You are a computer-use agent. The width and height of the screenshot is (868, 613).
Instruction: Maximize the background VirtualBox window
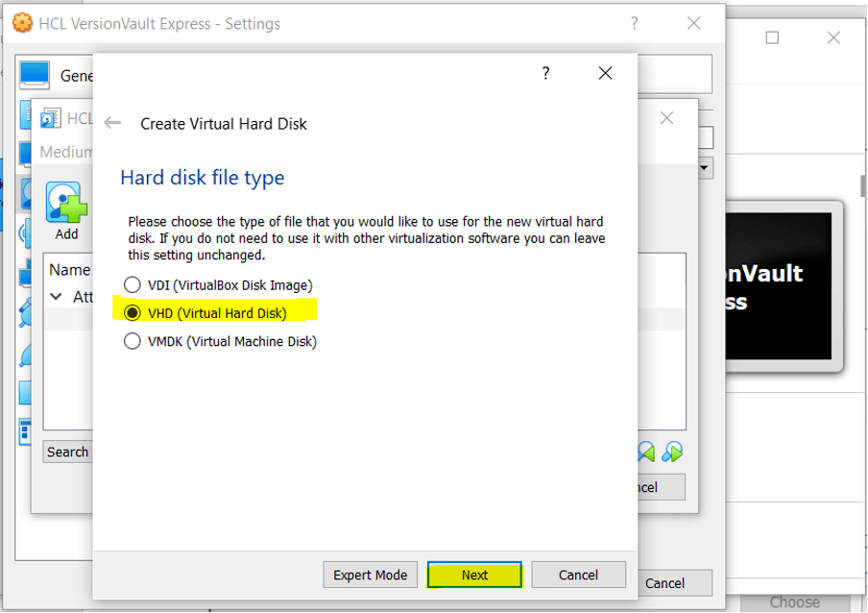coord(772,37)
